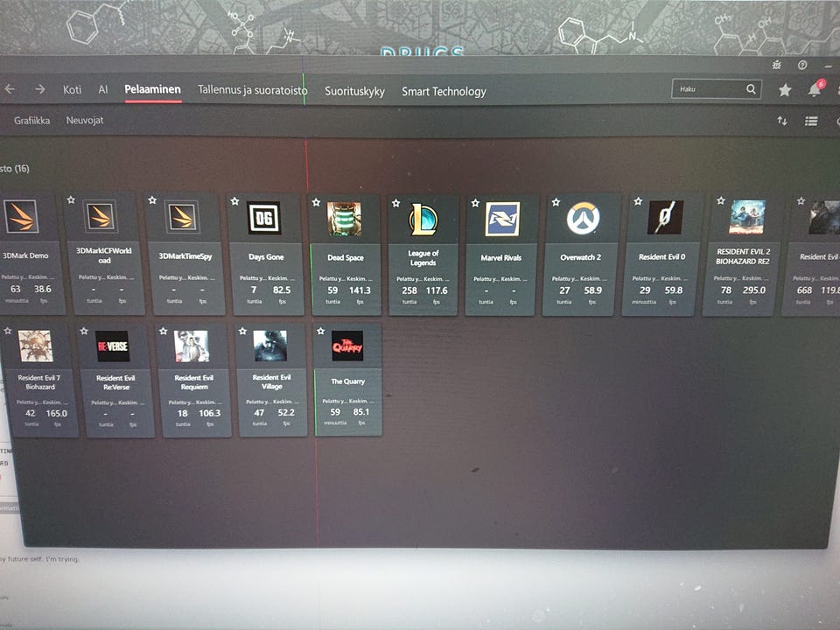Open Resident Evil 7 Biohazard icon
The width and height of the screenshot is (840, 630).
[x=35, y=346]
